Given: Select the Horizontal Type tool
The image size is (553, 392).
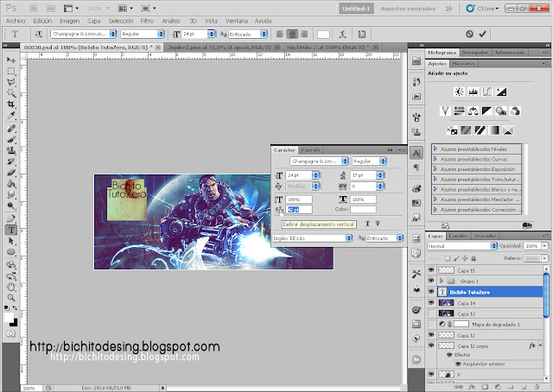Looking at the screenshot, I should (11, 230).
